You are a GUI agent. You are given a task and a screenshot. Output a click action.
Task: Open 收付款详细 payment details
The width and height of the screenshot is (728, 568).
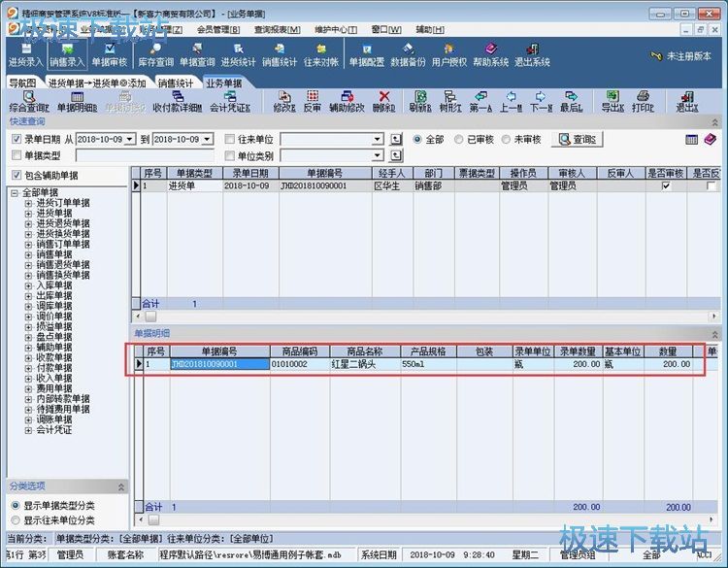coord(178,102)
